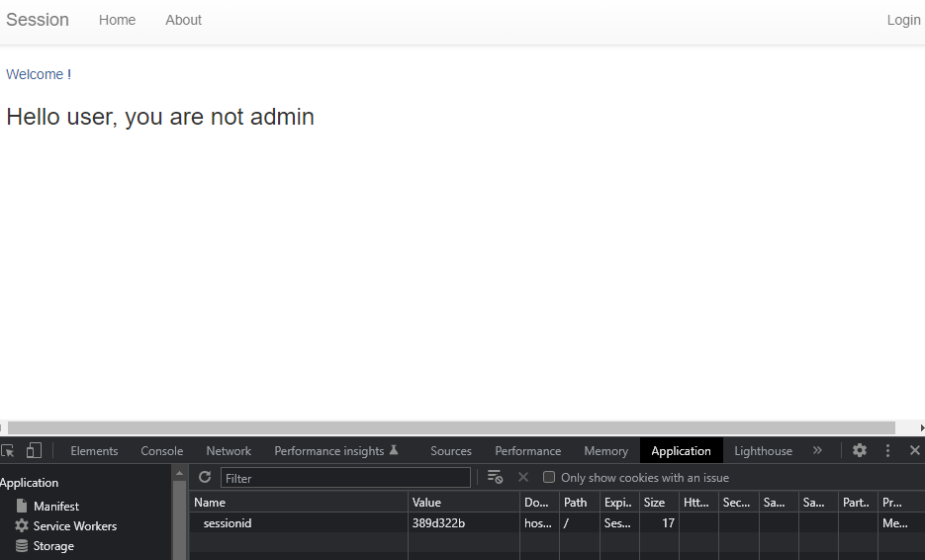
Task: Click the Welcome ! link
Action: (x=39, y=74)
